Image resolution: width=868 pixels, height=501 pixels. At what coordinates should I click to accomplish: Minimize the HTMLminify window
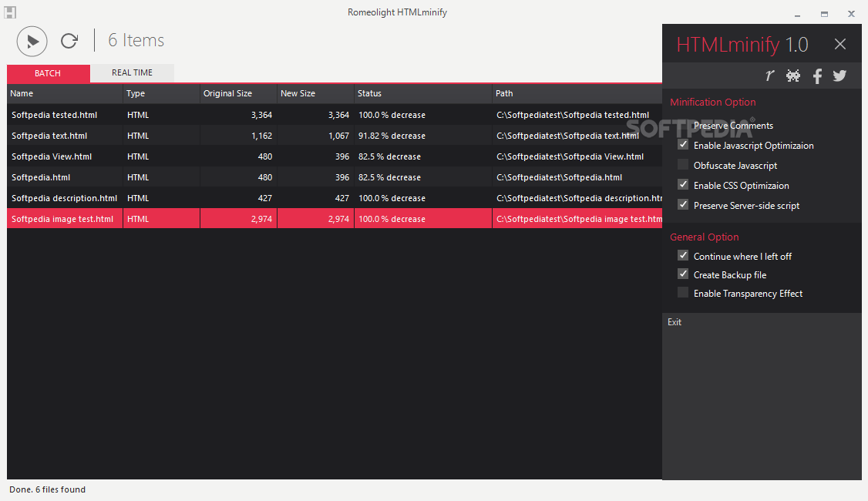(797, 15)
